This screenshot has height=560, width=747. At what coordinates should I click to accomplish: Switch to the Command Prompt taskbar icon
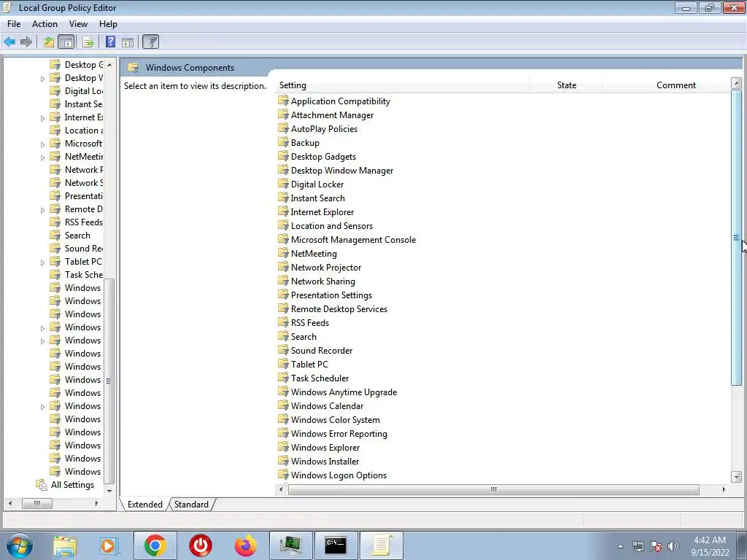tap(336, 545)
